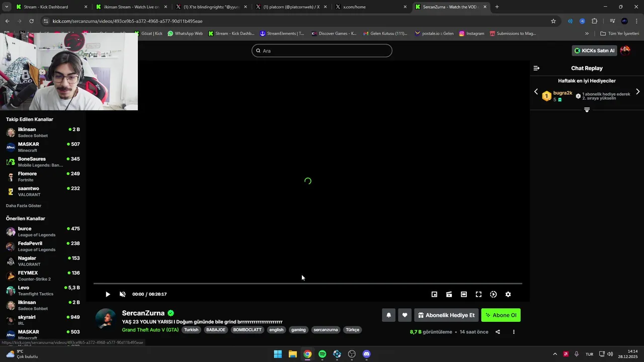Image resolution: width=644 pixels, height=362 pixels.
Task: Open Discord from the taskbar
Action: [x=366, y=354]
